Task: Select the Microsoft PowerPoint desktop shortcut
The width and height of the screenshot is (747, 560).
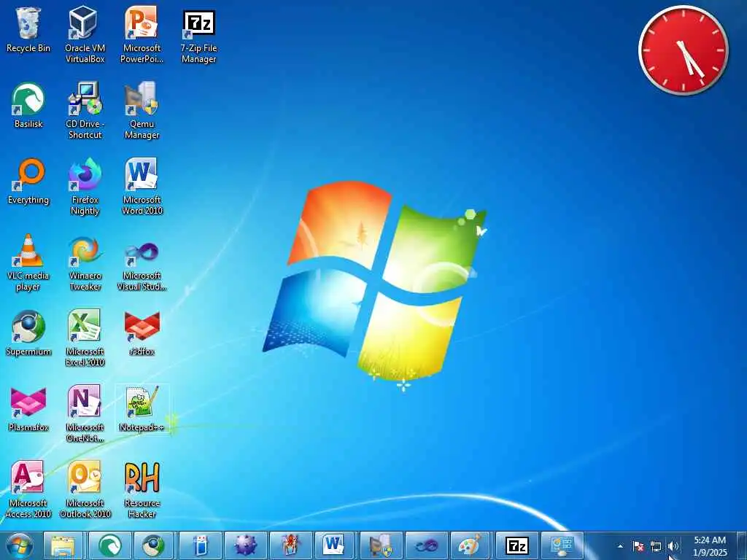Action: (x=142, y=34)
